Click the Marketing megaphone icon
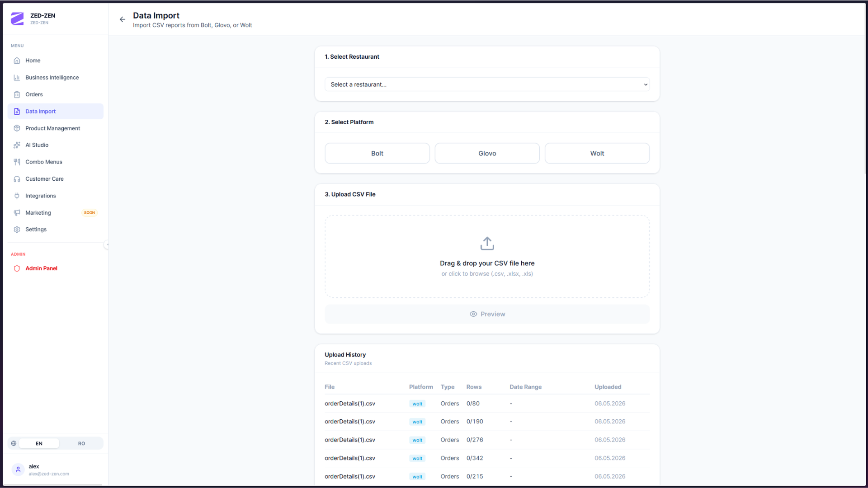Viewport: 868px width, 488px height. point(17,213)
